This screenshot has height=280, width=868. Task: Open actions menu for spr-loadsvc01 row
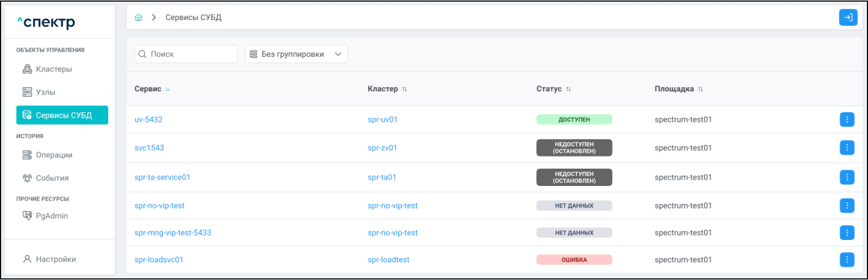click(x=847, y=260)
